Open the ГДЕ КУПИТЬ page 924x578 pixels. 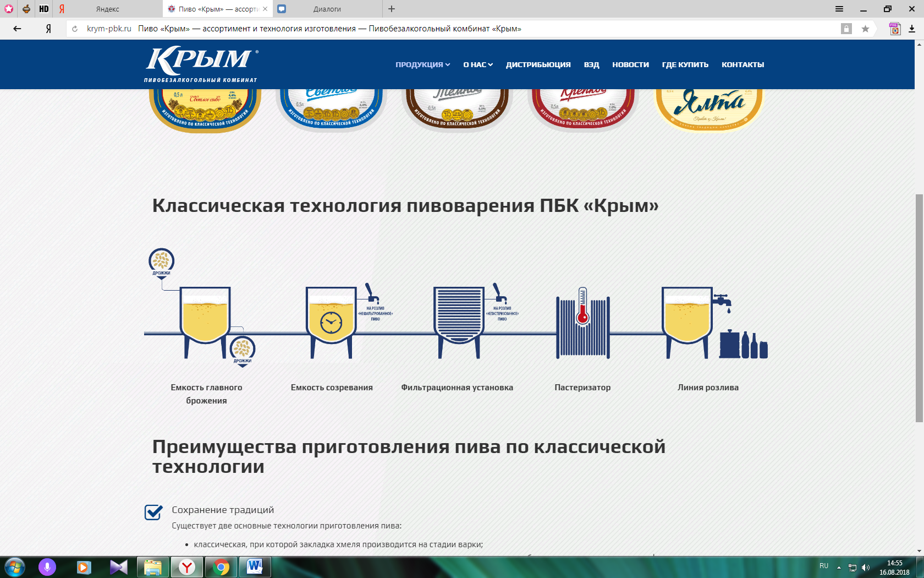pos(685,64)
